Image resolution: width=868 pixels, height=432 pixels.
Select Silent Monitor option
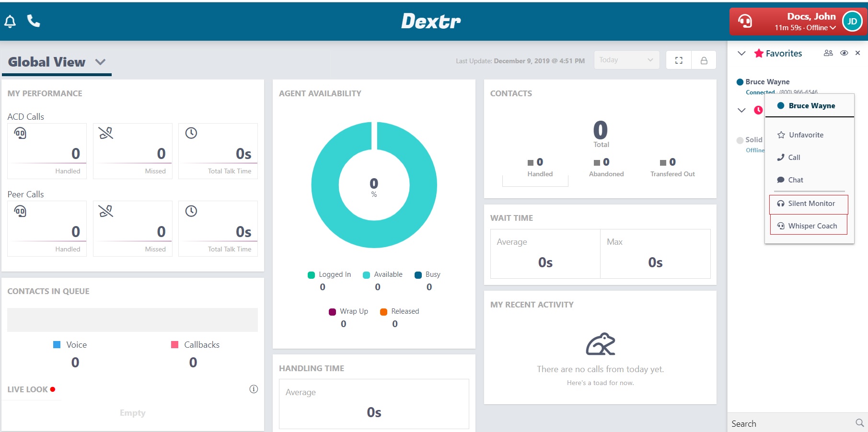809,204
